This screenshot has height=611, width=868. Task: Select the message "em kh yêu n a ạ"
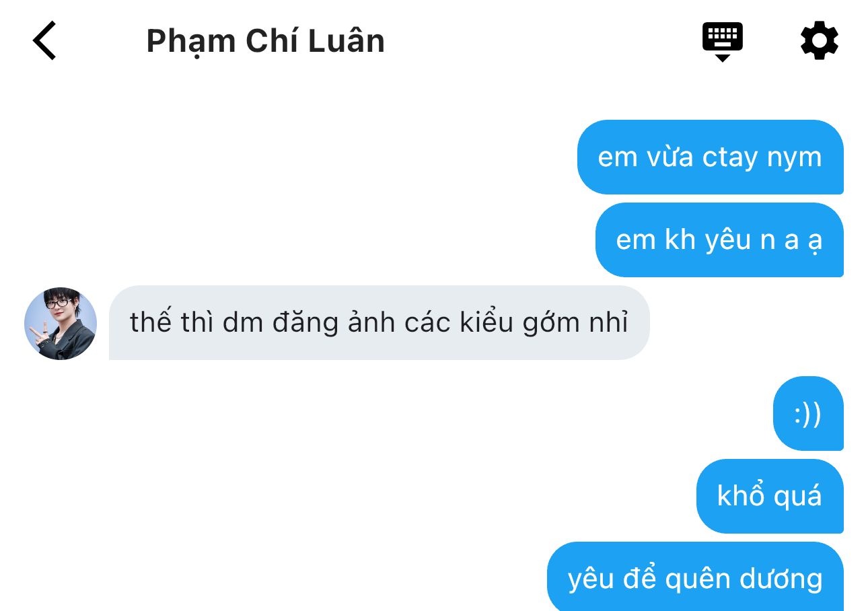719,240
